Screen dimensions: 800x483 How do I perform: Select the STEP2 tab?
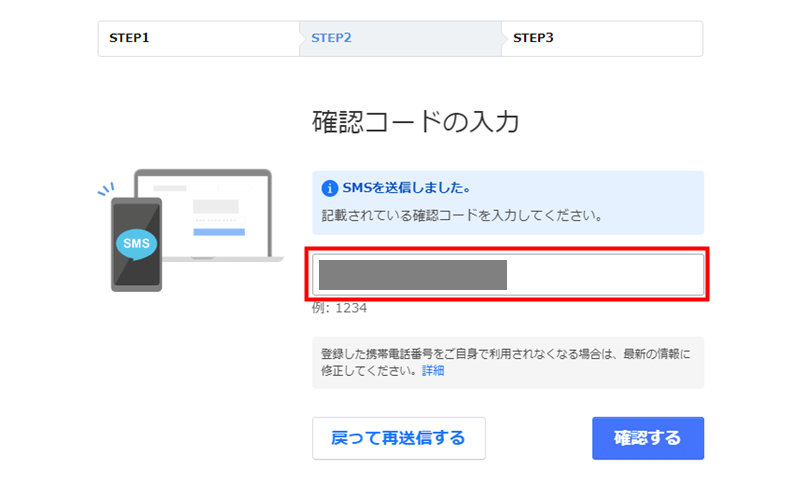tap(401, 38)
